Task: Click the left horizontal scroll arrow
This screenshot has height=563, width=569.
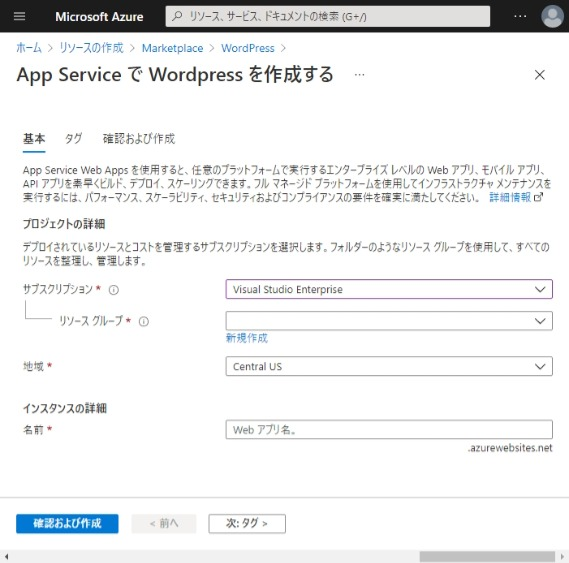Action: [6, 556]
